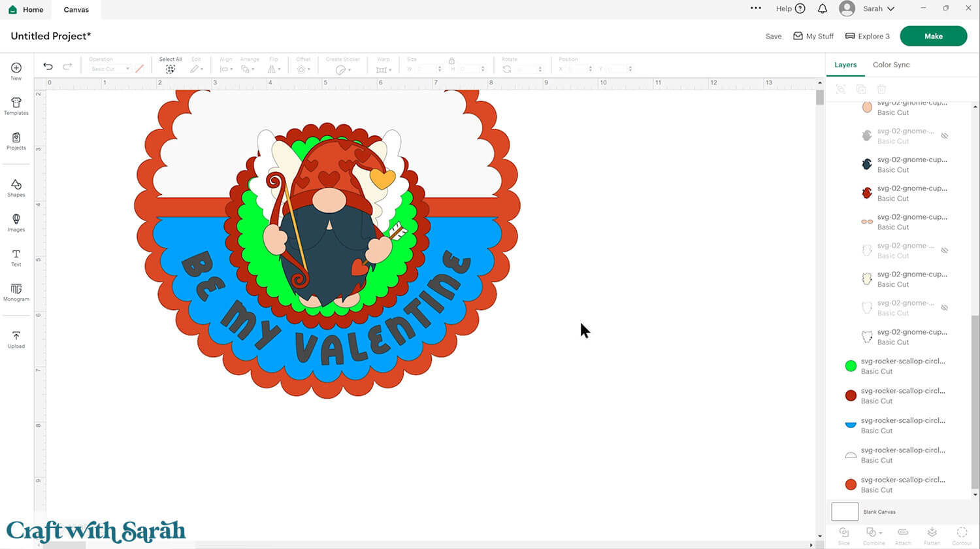Open the notifications bell

coord(823,8)
